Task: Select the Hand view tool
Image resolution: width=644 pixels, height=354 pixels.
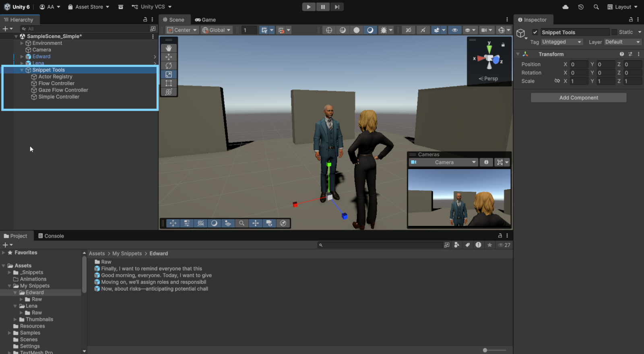Action: [169, 48]
